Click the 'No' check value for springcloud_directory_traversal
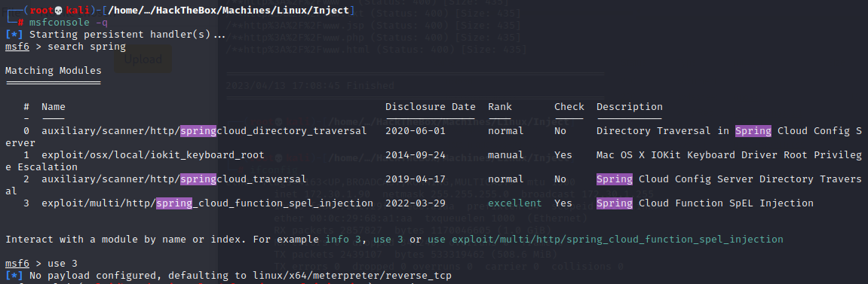 pos(560,131)
